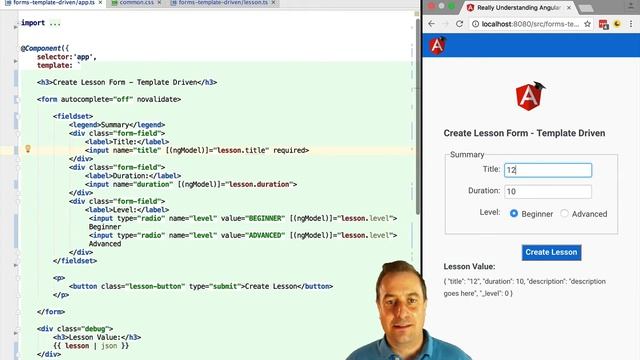Click the lightbulb intention icon in the editor gutter

pyautogui.click(x=28, y=149)
